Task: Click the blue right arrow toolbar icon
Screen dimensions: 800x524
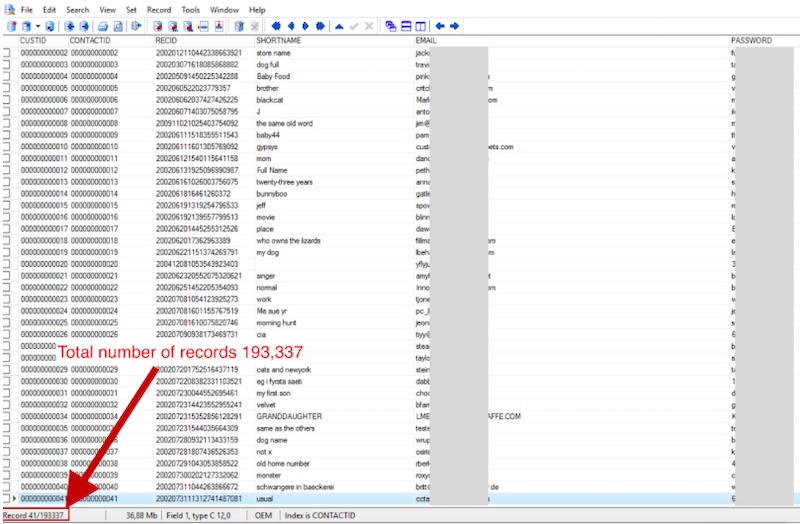Action: 455,26
